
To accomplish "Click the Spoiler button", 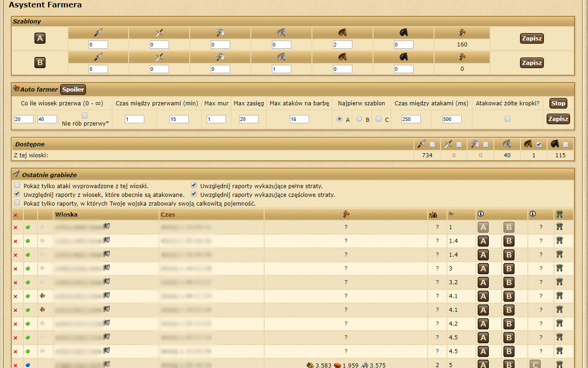I will 73,89.
